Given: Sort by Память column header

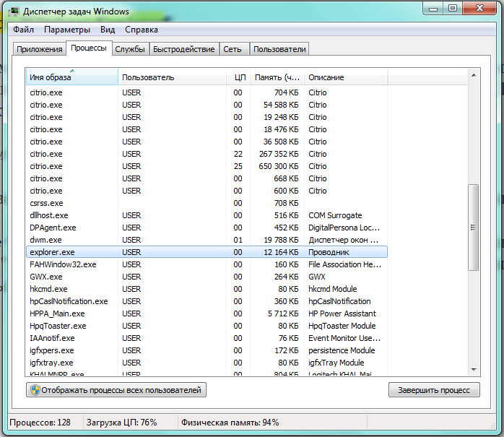Looking at the screenshot, I should point(277,77).
